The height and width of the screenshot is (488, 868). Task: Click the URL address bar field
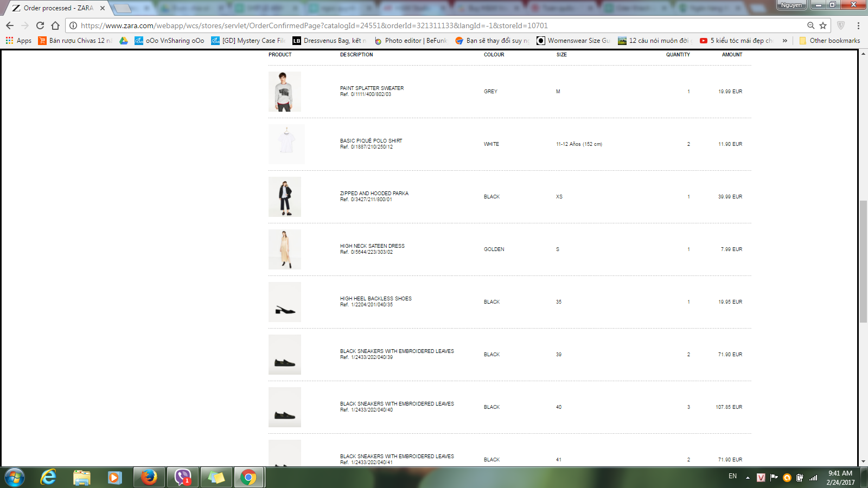(x=434, y=25)
